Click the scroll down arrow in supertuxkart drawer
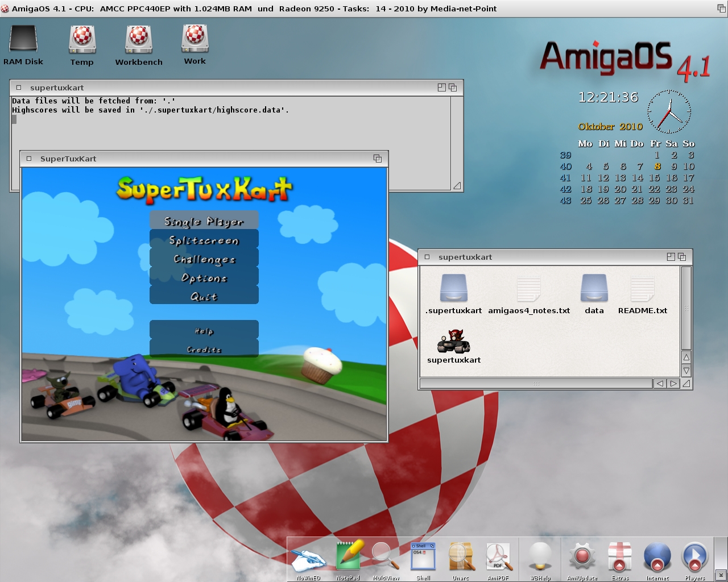The height and width of the screenshot is (582, 728). (x=686, y=371)
